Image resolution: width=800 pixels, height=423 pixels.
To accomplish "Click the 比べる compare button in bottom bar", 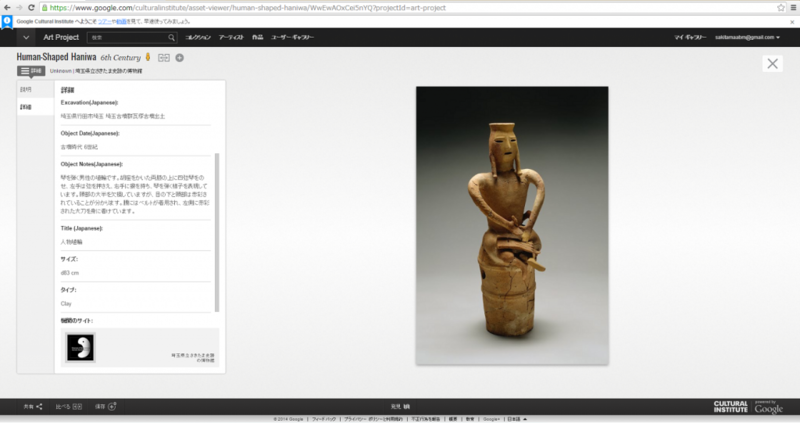I will (68, 407).
